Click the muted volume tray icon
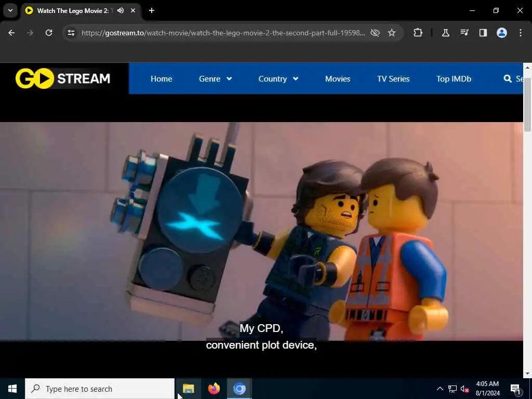Image resolution: width=532 pixels, height=399 pixels. [x=464, y=389]
